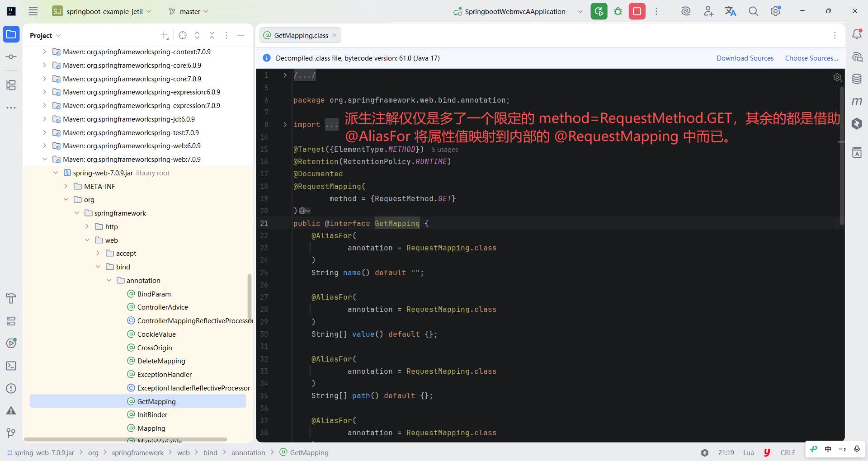Expand the http folder
The width and height of the screenshot is (868, 461).
coord(87,226)
